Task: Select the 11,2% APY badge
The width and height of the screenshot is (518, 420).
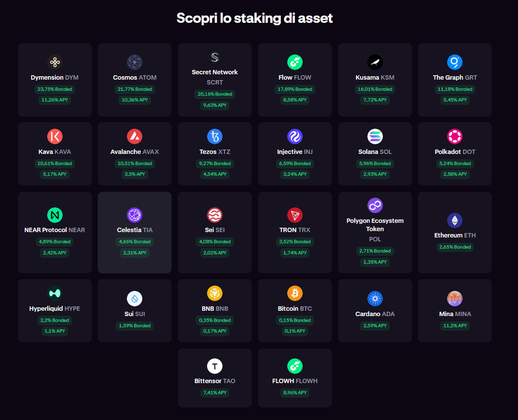Action: [455, 326]
